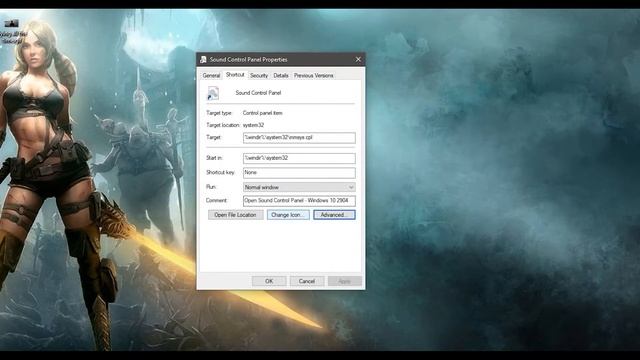Image resolution: width=640 pixels, height=360 pixels.
Task: Click the Cancel button
Action: point(307,281)
